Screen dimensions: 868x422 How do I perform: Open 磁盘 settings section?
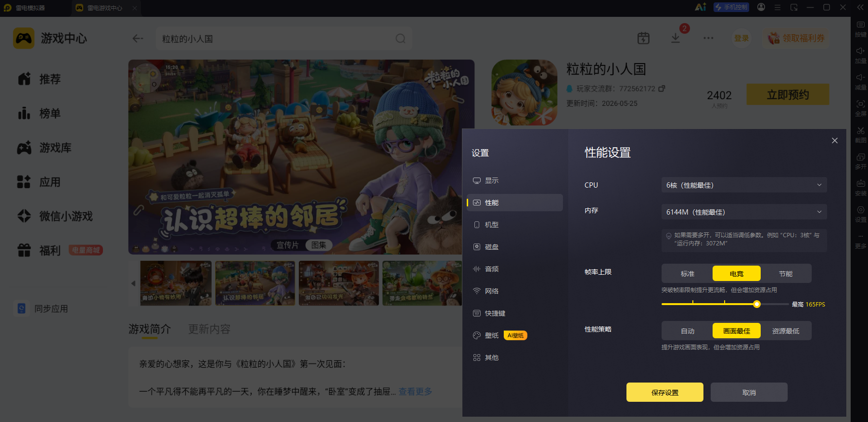click(515, 247)
